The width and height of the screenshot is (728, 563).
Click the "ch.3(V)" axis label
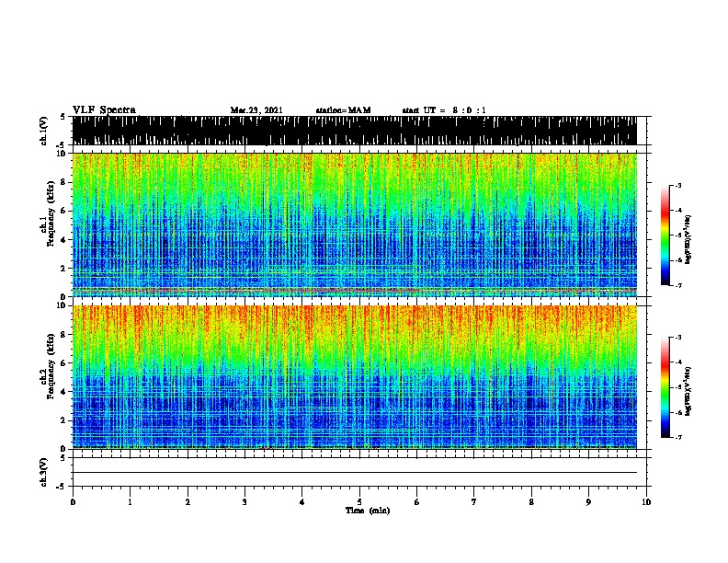tap(44, 472)
